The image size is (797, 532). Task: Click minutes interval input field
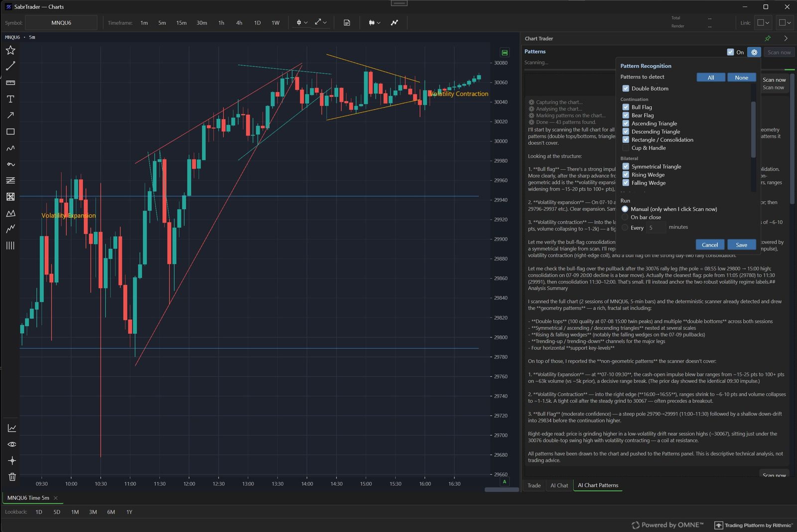pos(656,228)
